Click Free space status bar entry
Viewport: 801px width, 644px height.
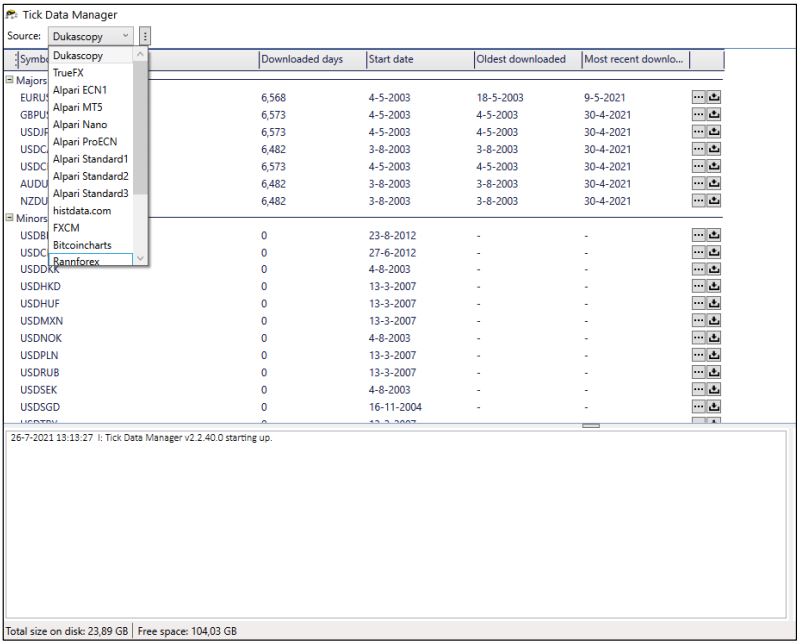(x=187, y=631)
